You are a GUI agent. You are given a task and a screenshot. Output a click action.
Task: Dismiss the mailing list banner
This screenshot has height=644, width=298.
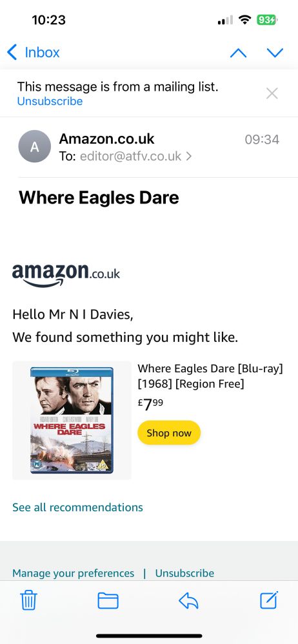pos(272,93)
